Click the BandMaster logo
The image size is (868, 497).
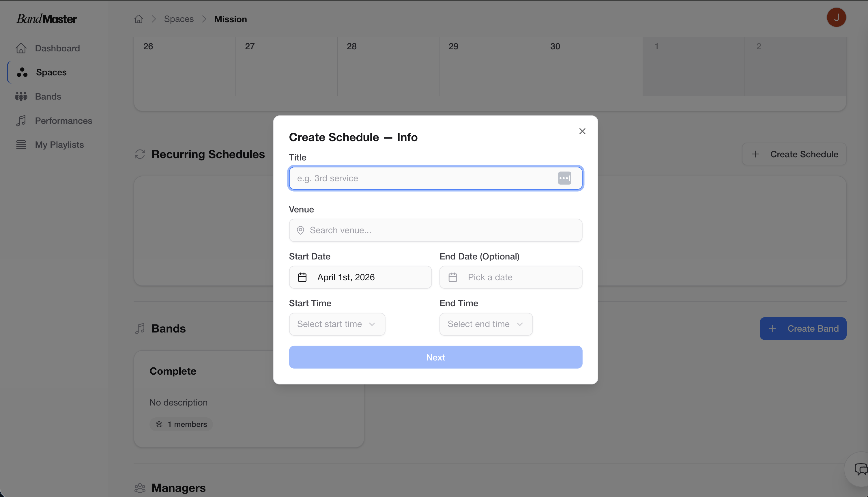47,19
